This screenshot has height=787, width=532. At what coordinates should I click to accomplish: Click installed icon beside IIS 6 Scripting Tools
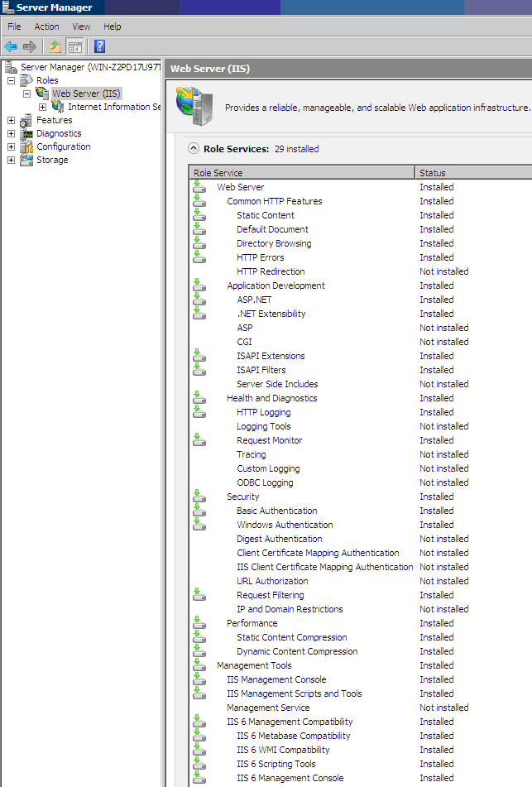click(x=199, y=763)
